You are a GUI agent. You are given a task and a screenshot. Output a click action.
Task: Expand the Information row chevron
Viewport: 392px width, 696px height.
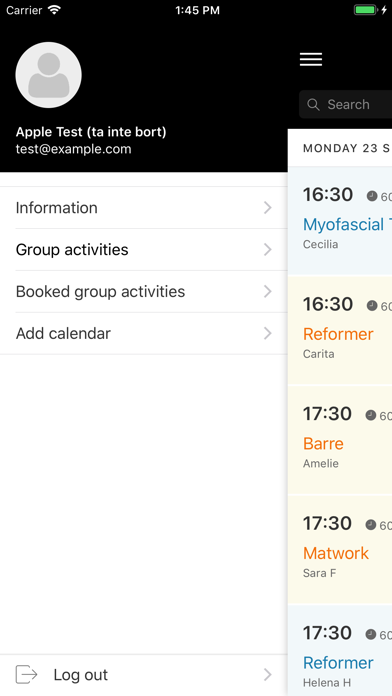click(x=267, y=208)
